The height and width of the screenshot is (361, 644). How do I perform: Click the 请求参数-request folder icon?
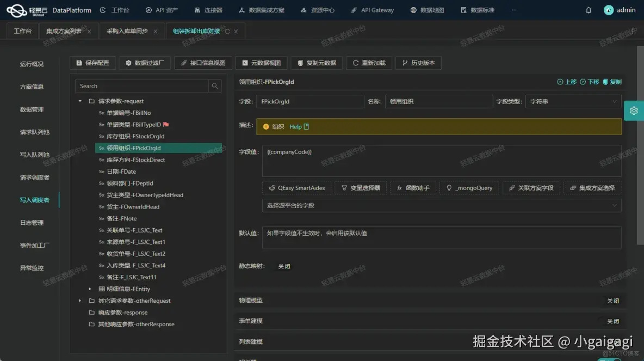91,101
